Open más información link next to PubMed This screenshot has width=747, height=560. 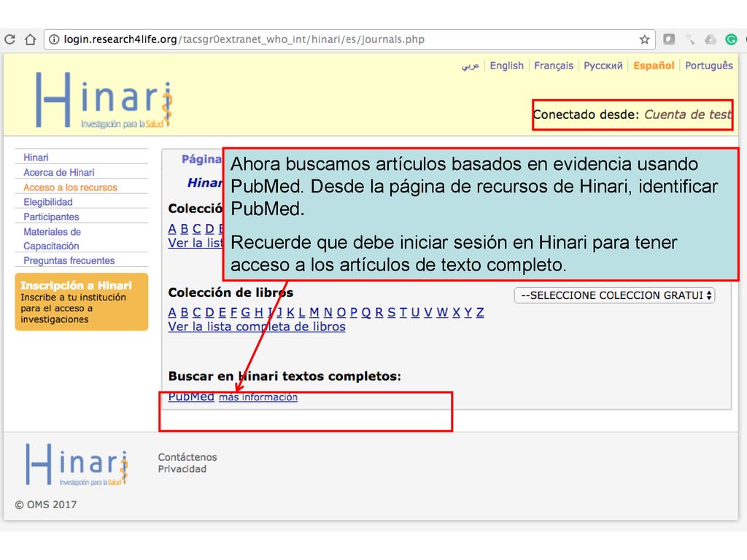click(258, 397)
